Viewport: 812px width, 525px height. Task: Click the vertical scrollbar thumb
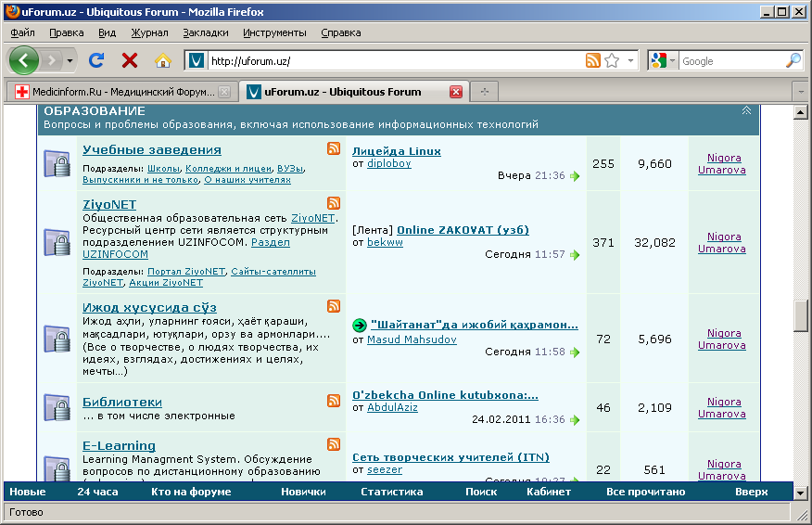coord(801,315)
